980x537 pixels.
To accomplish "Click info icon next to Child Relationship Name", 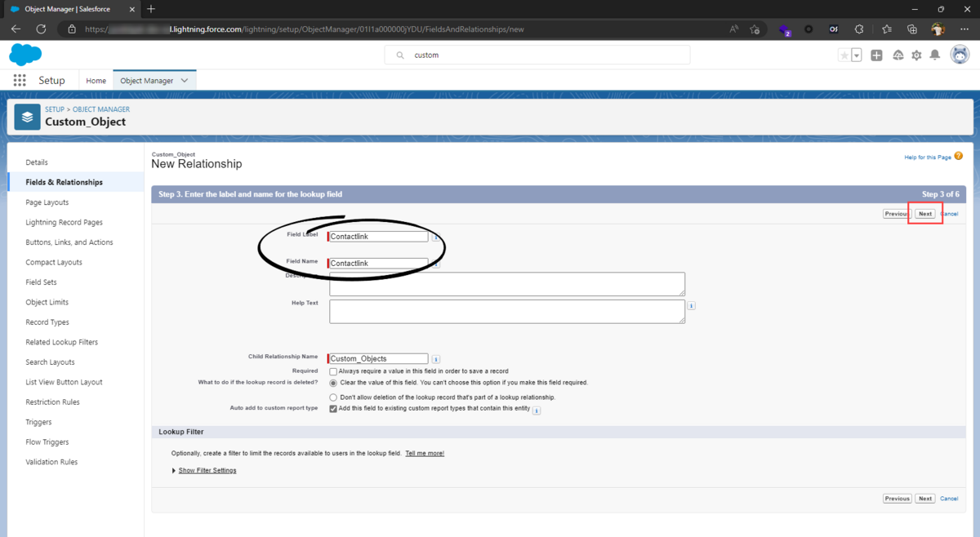I will (436, 359).
